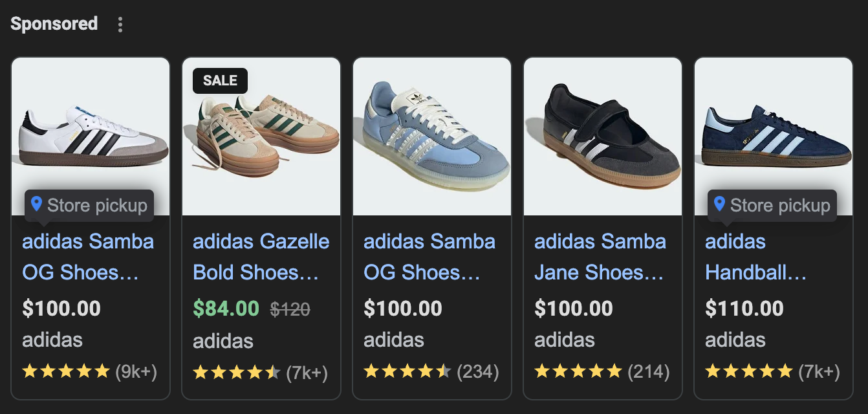This screenshot has width=868, height=414.
Task: Open the adidas Handball product link
Action: pyautogui.click(x=755, y=257)
